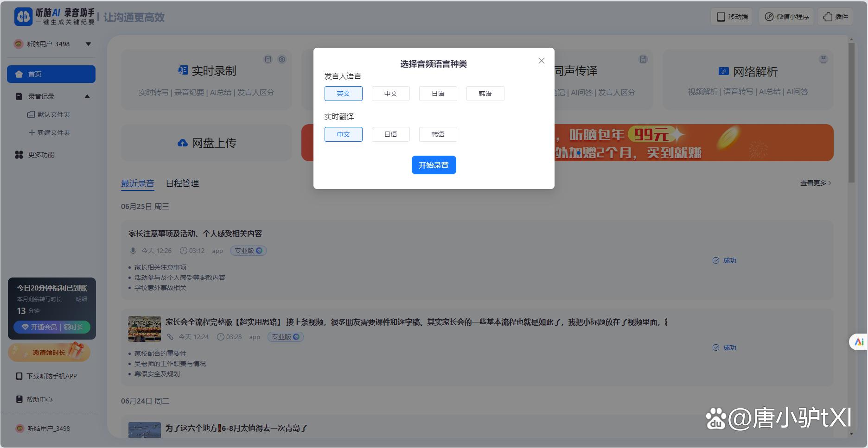Click the 06月24日 周二 date heading
The image size is (868, 448).
[145, 401]
